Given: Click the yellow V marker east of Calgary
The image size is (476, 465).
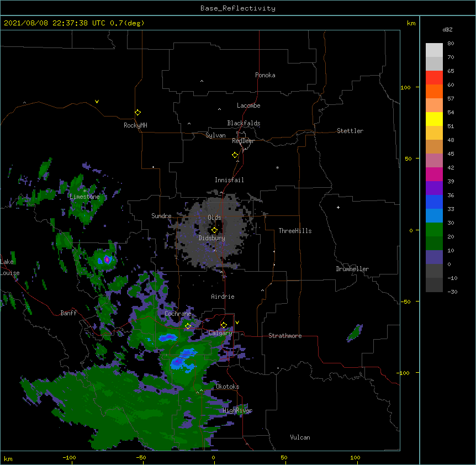Looking at the screenshot, I should click(x=237, y=323).
